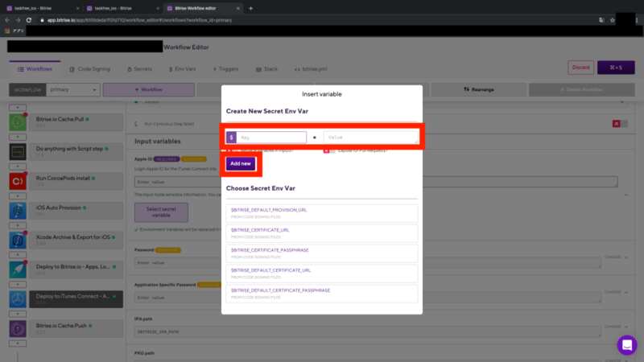Viewport: 644px width, 362px height.
Task: Click the browser forward arrow
Action: tap(18, 19)
